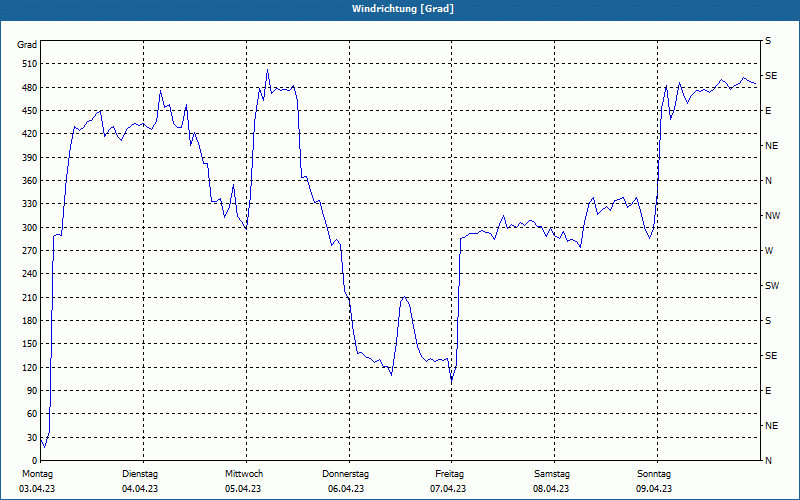The height and width of the screenshot is (500, 800).
Task: Select the date 05.04.23
Action: point(243,489)
